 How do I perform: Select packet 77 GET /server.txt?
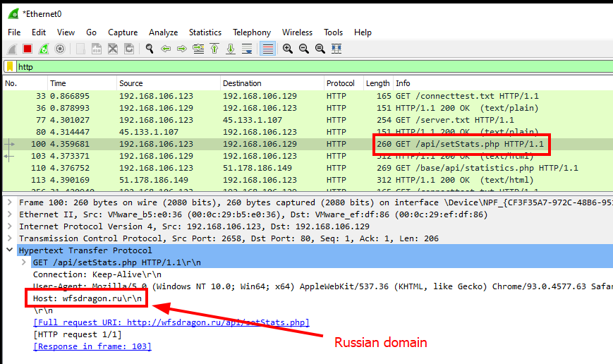click(308, 120)
